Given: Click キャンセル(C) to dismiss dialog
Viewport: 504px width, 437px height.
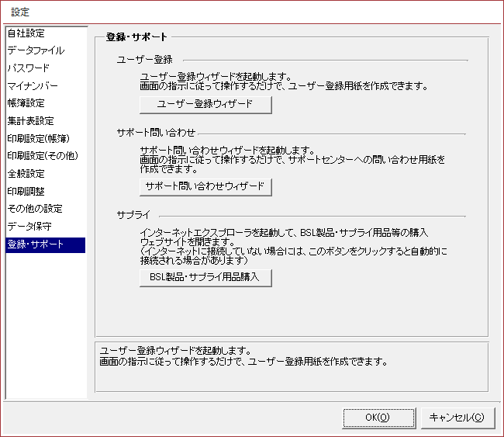Looking at the screenshot, I should (457, 418).
